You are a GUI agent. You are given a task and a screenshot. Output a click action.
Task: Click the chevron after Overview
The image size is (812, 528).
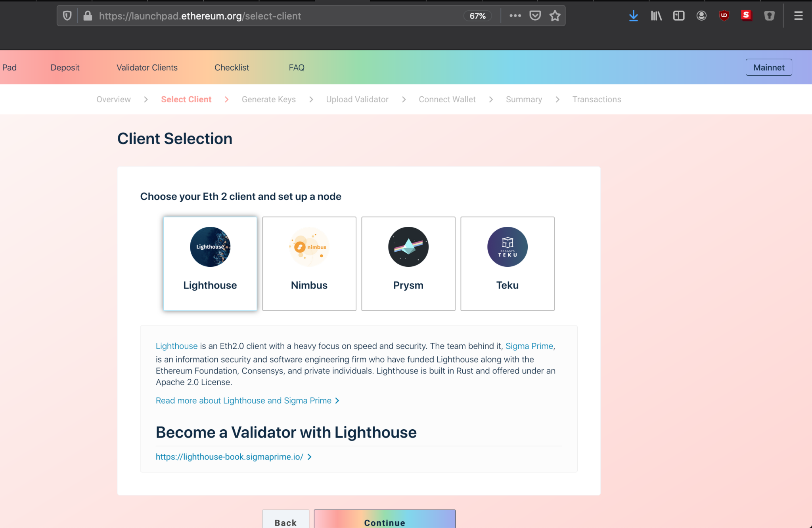[146, 99]
